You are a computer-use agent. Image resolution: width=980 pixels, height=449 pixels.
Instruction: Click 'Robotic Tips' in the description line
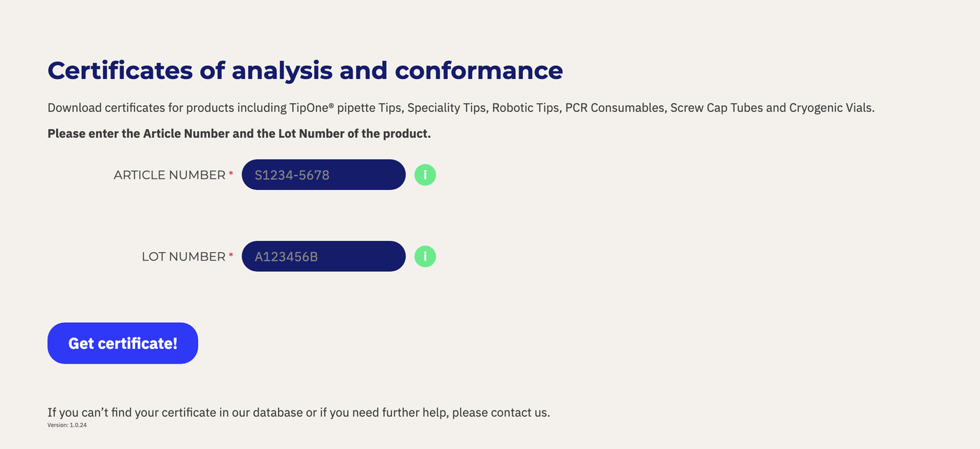point(524,108)
